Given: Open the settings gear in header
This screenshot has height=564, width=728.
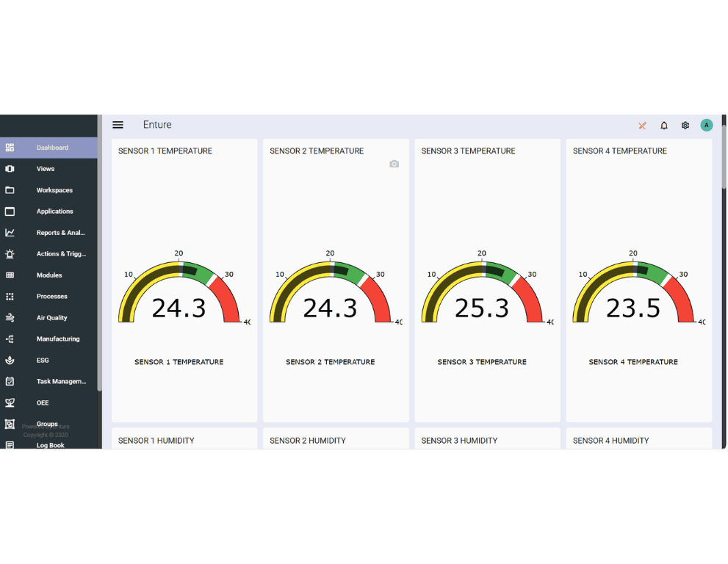Looking at the screenshot, I should pyautogui.click(x=685, y=126).
